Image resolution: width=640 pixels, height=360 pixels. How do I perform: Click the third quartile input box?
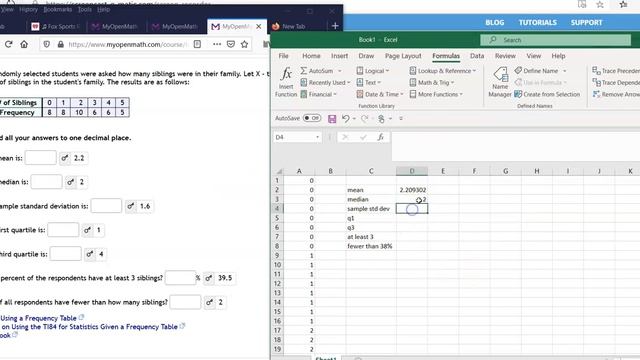coord(66,254)
